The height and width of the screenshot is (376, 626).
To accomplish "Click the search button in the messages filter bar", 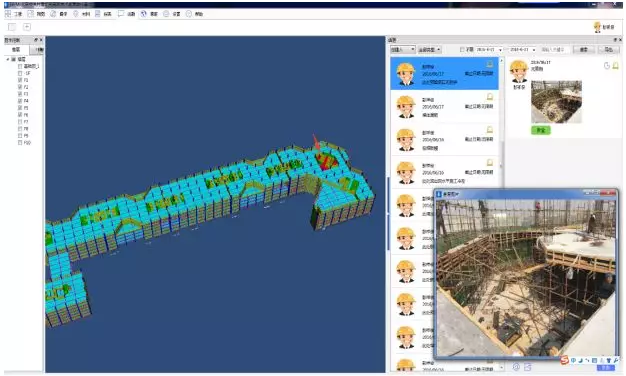I will (x=583, y=49).
